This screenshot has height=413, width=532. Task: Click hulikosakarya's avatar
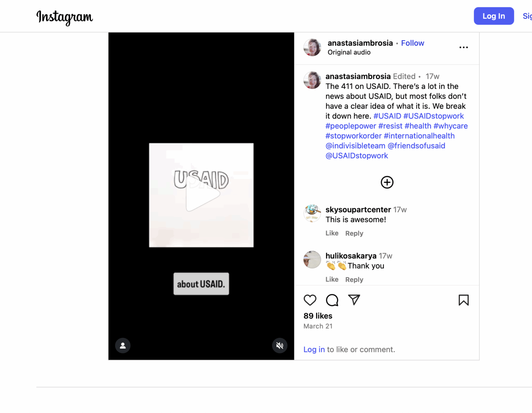coord(312,260)
